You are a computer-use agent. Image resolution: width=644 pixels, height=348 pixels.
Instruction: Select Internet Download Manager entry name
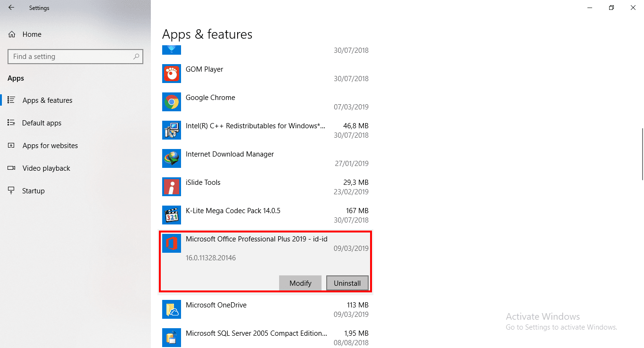[x=230, y=154]
